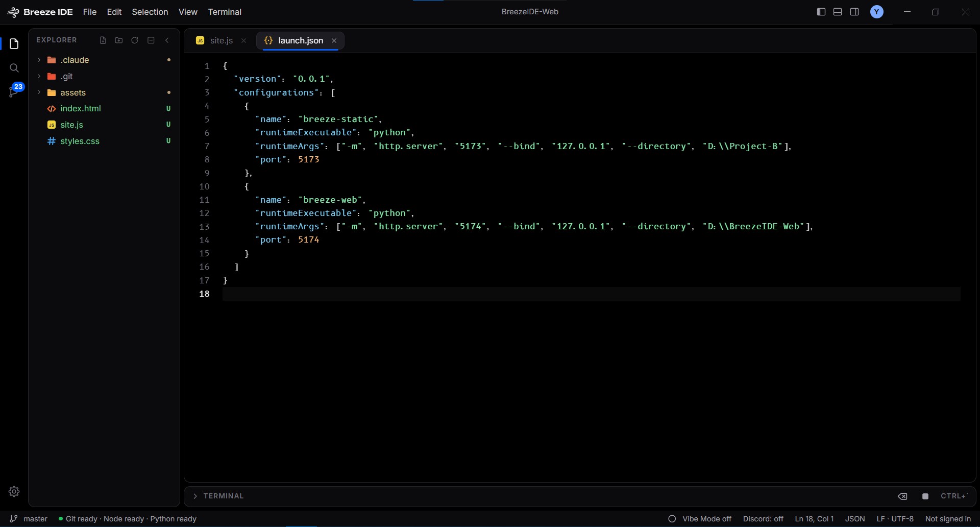Viewport: 980px width, 527px height.
Task: Clear the terminal with the erase icon
Action: [x=902, y=496]
